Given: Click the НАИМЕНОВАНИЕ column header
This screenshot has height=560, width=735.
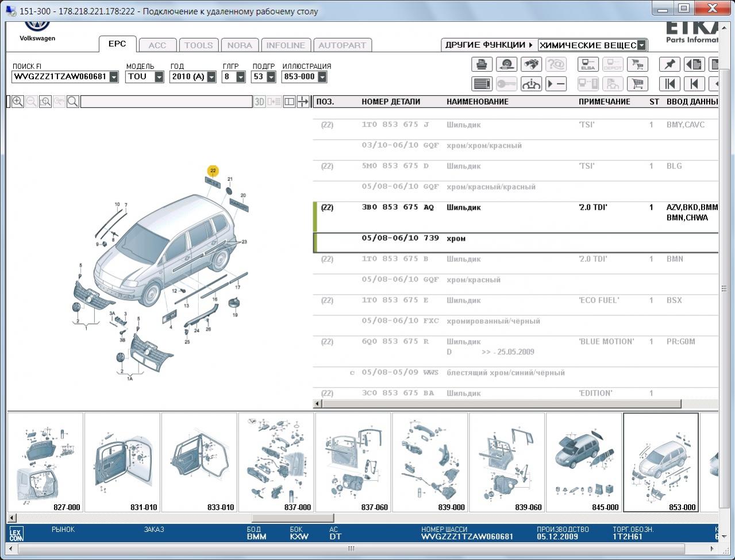Looking at the screenshot, I should (x=477, y=102).
